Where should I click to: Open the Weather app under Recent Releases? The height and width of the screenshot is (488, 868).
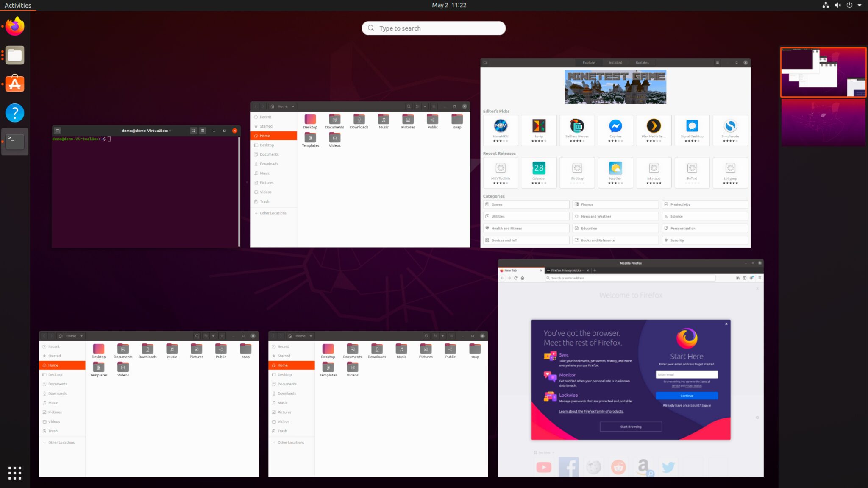click(x=615, y=172)
